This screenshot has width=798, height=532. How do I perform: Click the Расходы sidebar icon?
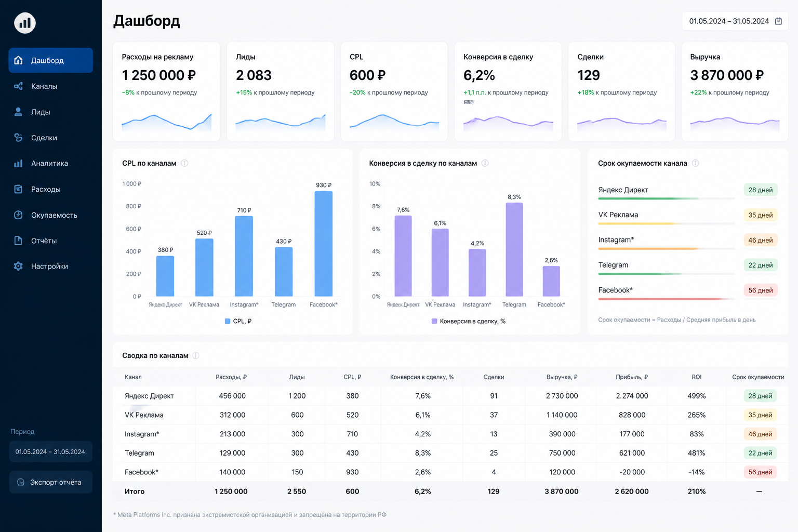(19, 189)
